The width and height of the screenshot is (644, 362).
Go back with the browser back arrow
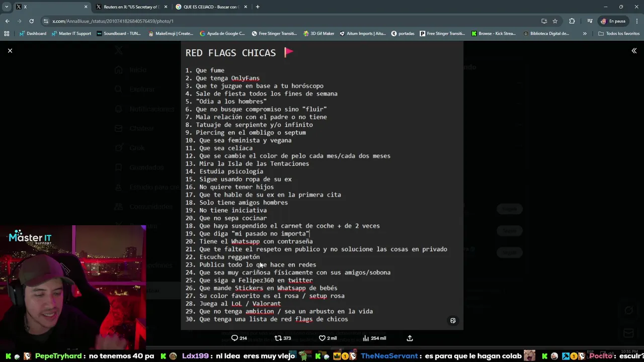click(x=7, y=21)
